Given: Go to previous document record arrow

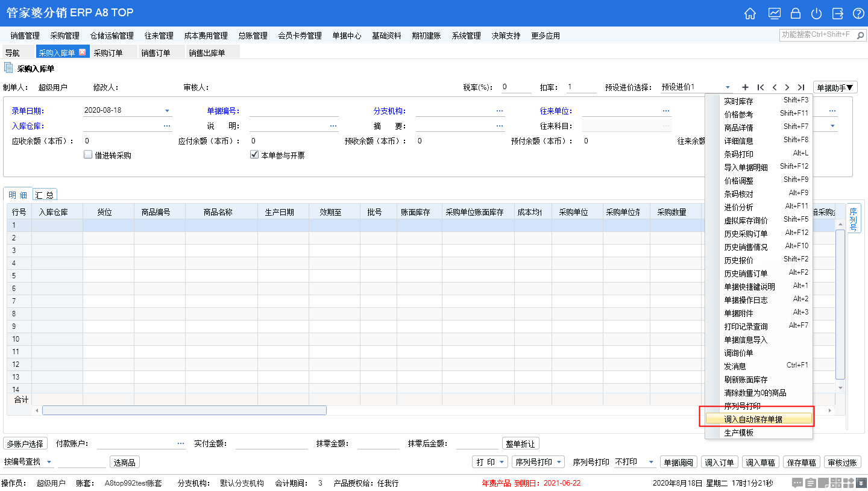Looking at the screenshot, I should [775, 87].
